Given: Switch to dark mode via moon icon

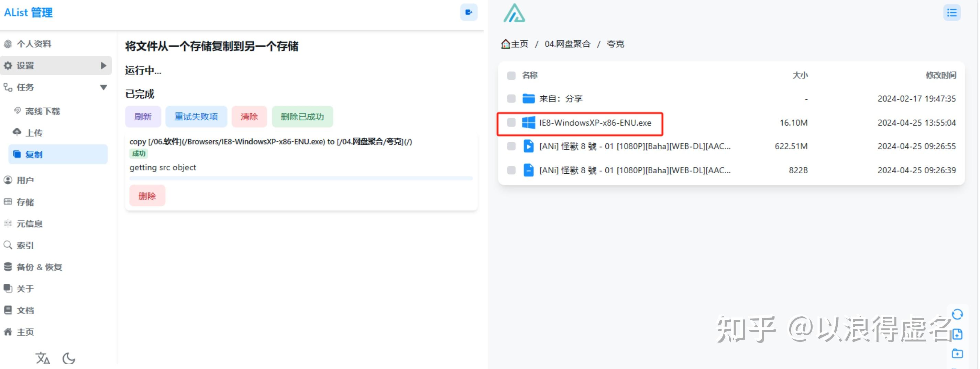Looking at the screenshot, I should (x=68, y=358).
